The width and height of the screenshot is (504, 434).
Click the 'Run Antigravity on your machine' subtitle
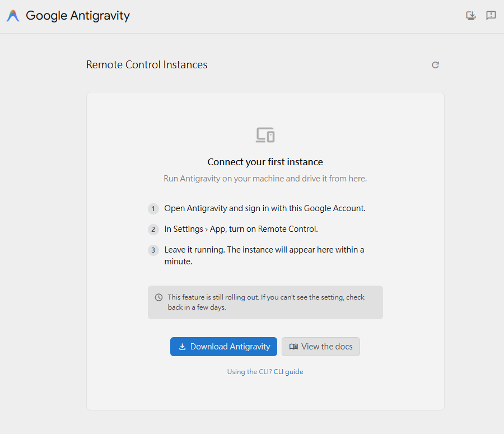(265, 179)
